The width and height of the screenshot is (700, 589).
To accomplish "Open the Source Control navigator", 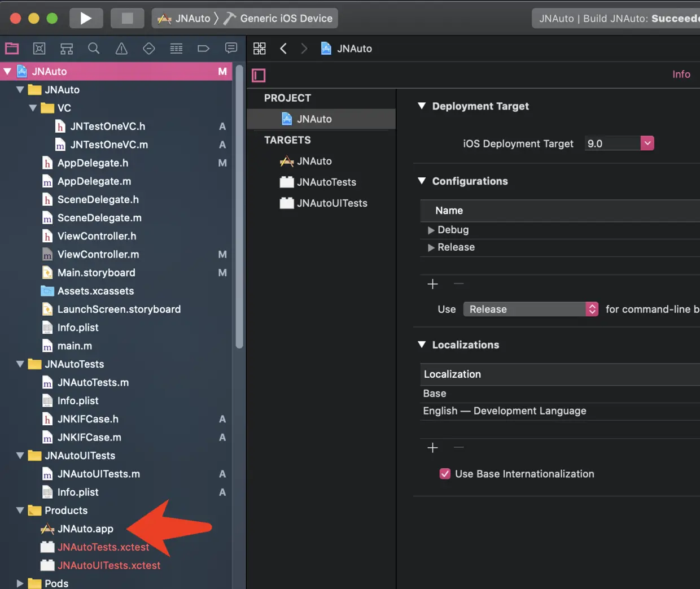I will pyautogui.click(x=39, y=49).
